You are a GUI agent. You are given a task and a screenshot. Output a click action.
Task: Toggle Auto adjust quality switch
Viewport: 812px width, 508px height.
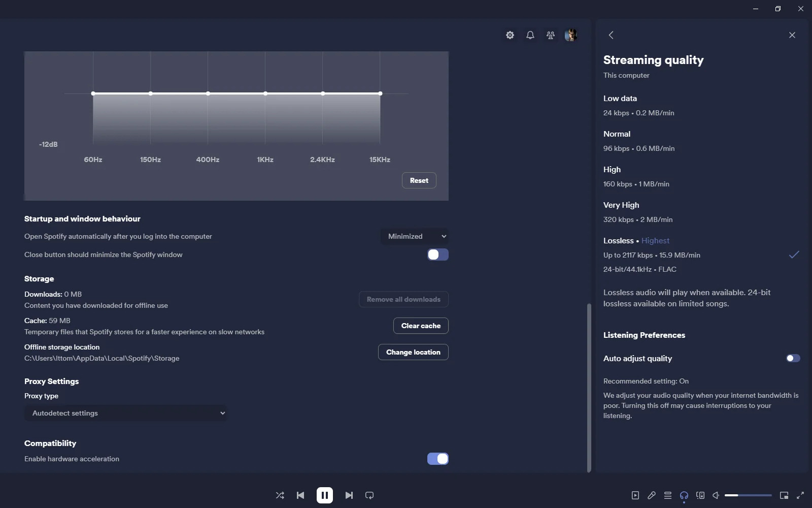793,358
